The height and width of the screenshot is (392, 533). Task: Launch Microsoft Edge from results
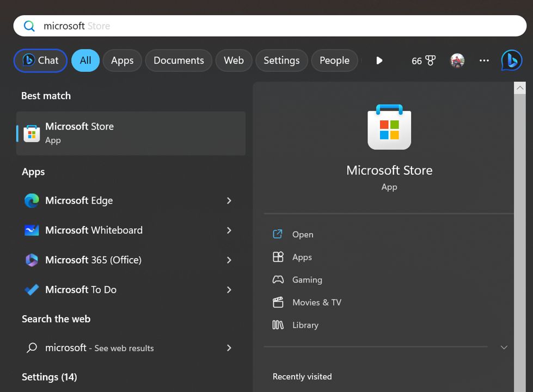point(131,200)
